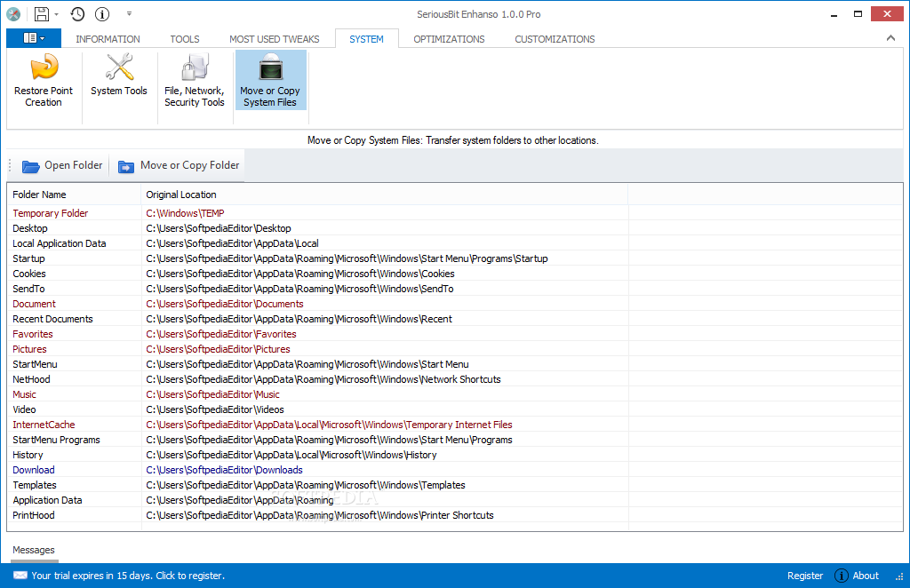
Task: Switch to the TOOLS tab
Action: point(185,39)
